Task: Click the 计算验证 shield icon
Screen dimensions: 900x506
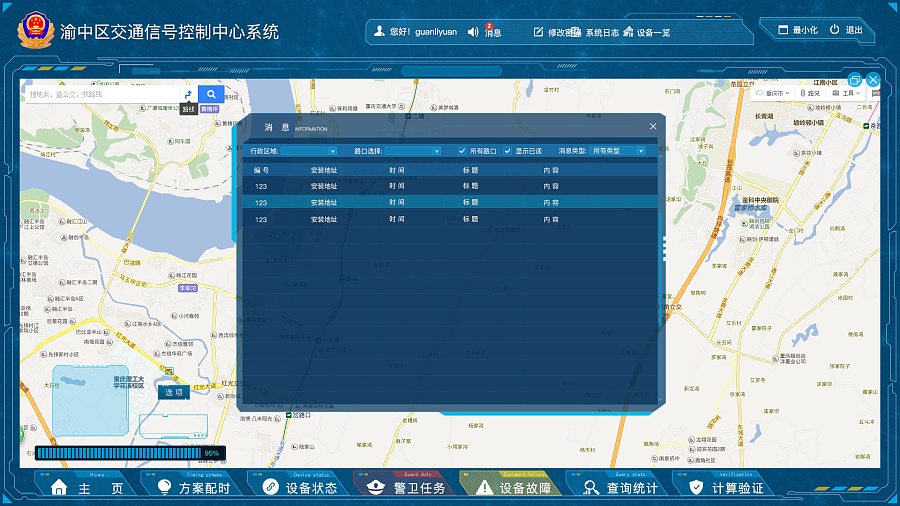Action: [696, 488]
